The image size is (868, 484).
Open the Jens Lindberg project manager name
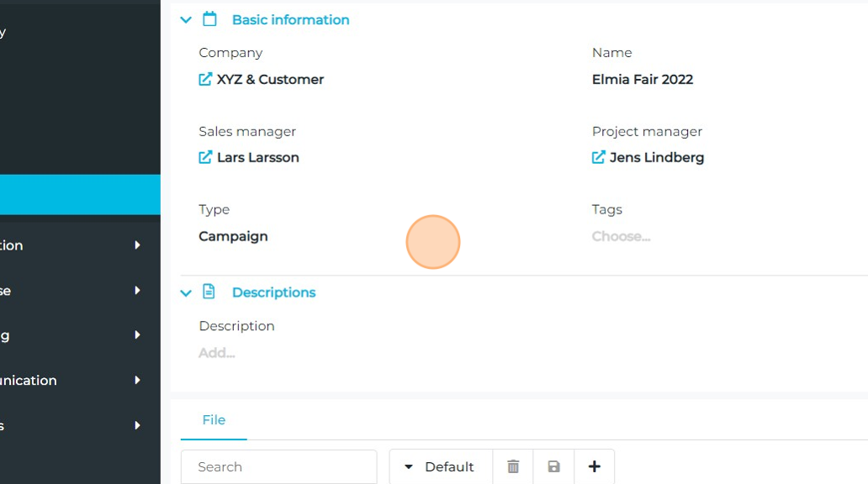(657, 157)
